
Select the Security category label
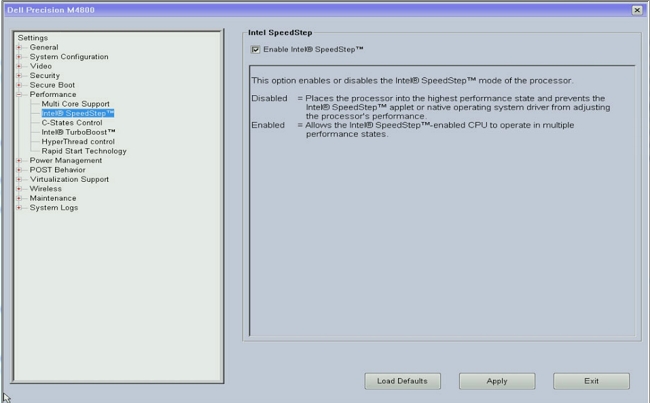(45, 75)
